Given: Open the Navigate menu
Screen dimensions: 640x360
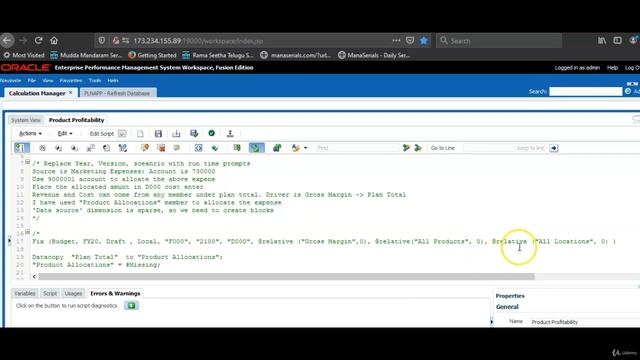Looking at the screenshot, I should pyautogui.click(x=11, y=80).
